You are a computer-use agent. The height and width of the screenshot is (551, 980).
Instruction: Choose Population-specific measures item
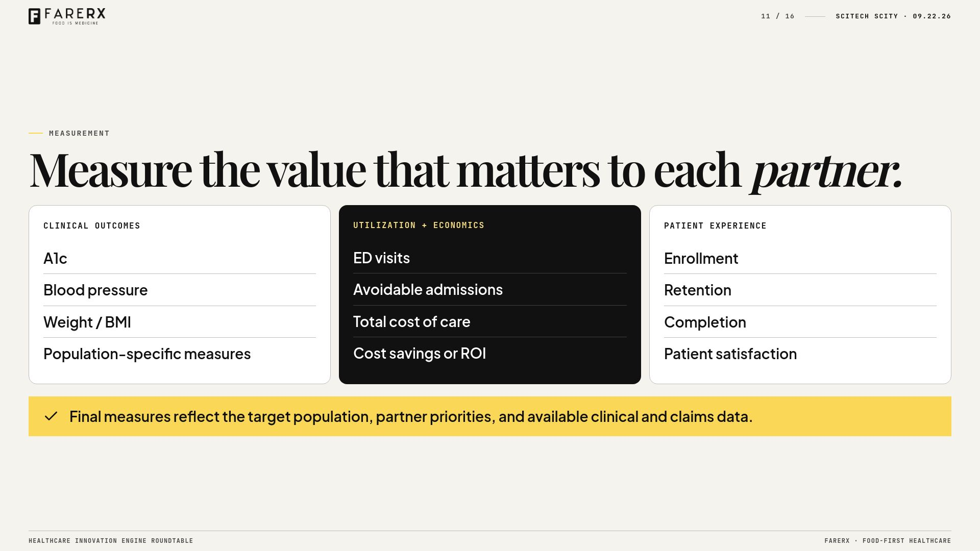point(180,354)
